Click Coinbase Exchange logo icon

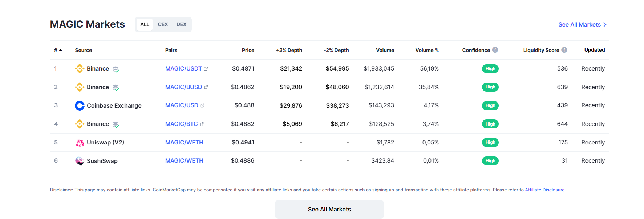click(x=80, y=105)
